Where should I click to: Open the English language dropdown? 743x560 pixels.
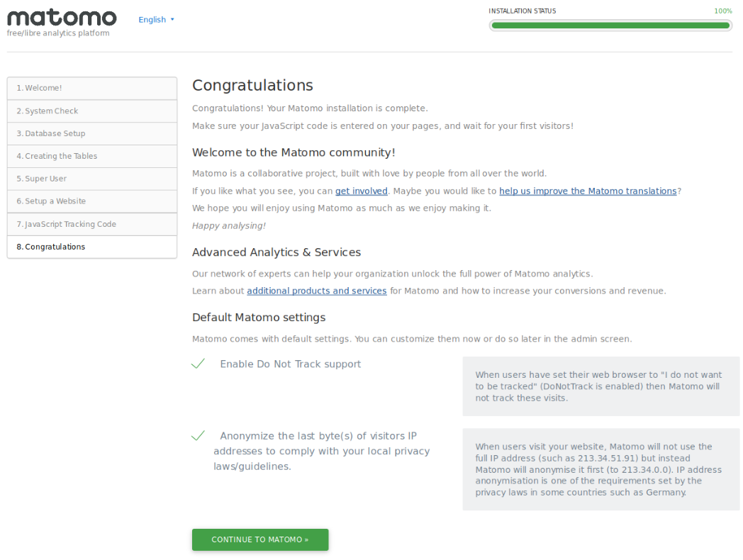click(x=156, y=20)
